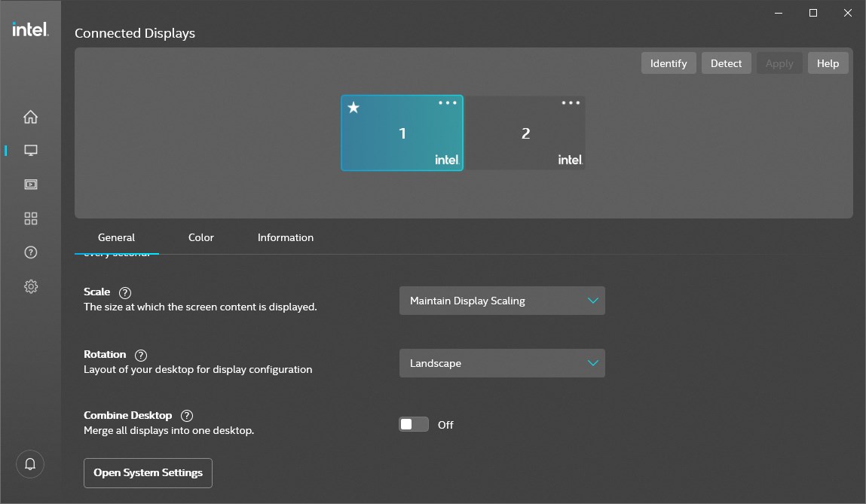Click the Combine Desktop help icon
The height and width of the screenshot is (504, 866).
[187, 416]
